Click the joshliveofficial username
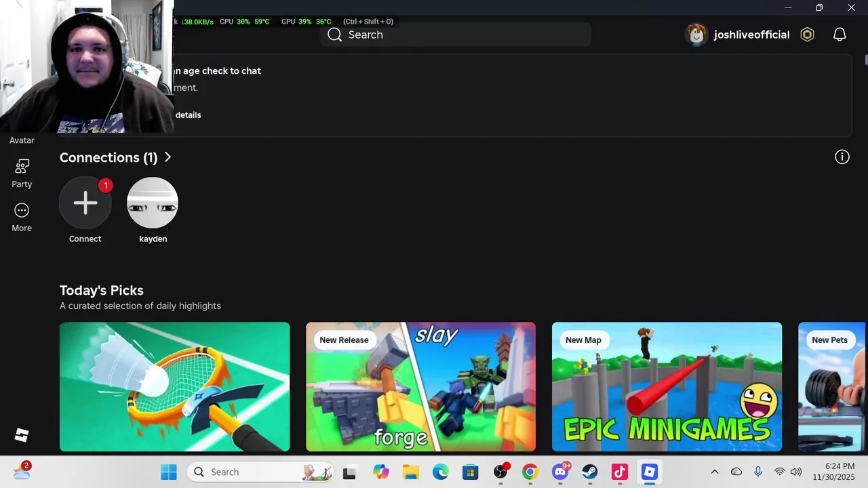Screen dimensions: 868x488 click(x=751, y=35)
